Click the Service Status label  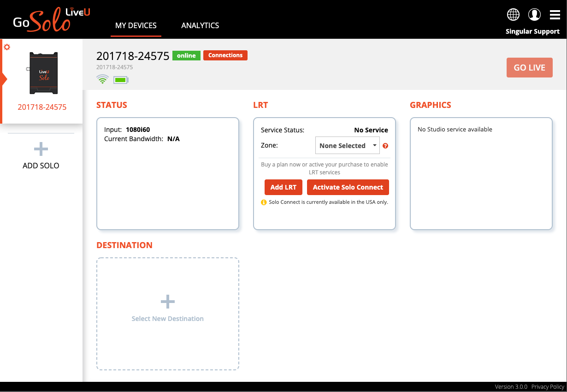click(x=283, y=130)
